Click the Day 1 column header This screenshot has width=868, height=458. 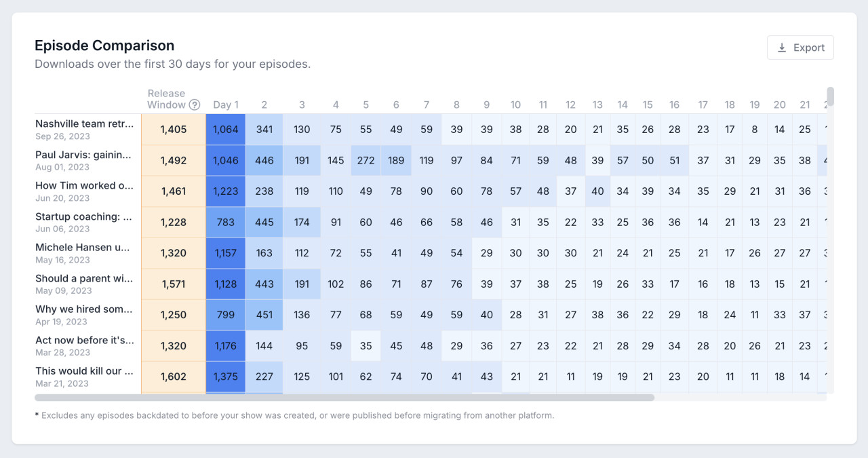click(226, 105)
